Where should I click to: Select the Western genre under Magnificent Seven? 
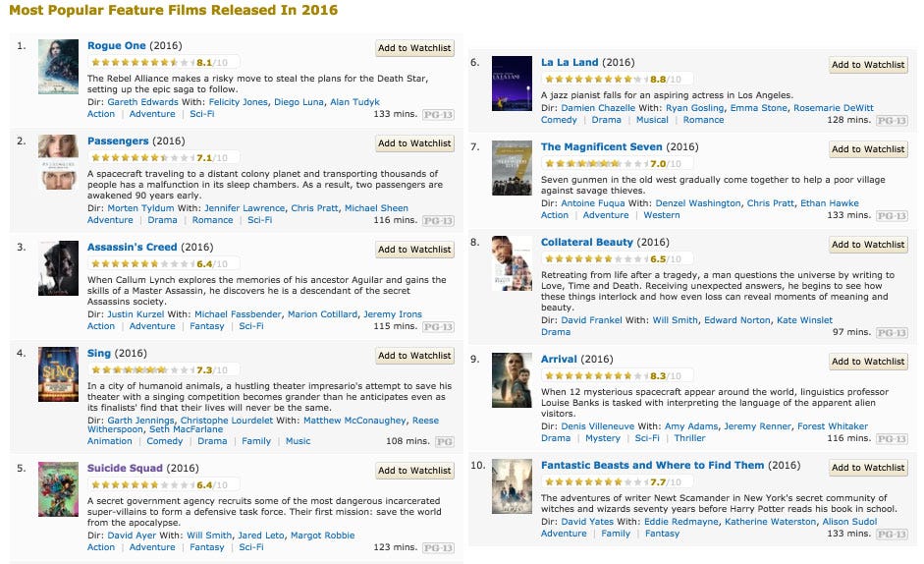click(661, 215)
